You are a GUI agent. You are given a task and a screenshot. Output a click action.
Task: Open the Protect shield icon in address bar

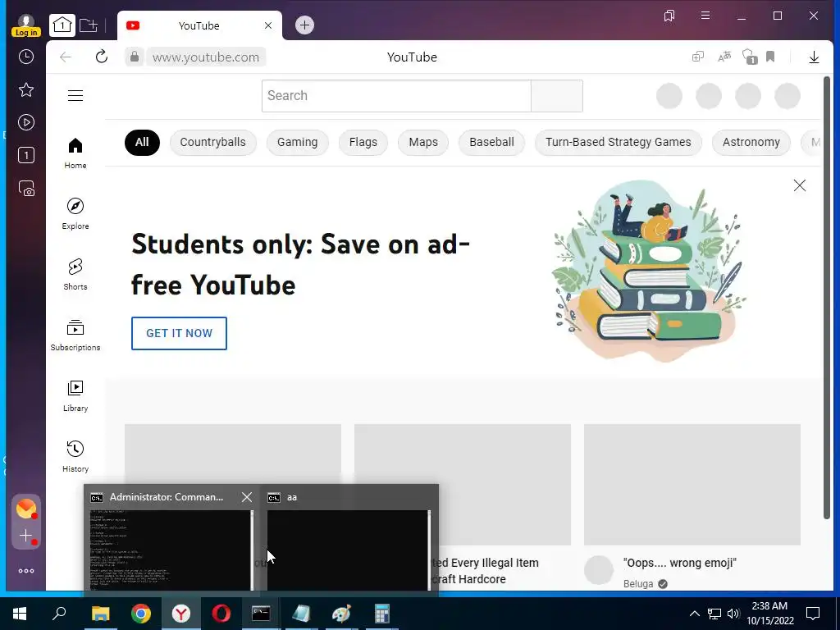(750, 57)
